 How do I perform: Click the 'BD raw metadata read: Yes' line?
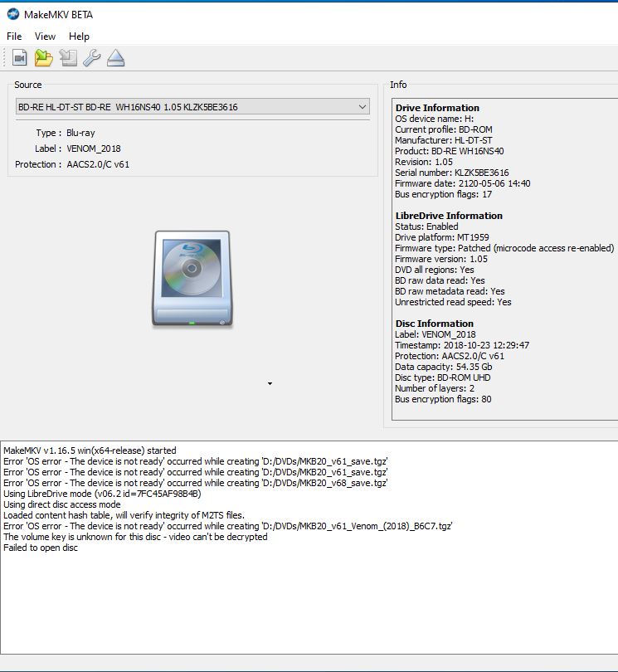click(450, 291)
